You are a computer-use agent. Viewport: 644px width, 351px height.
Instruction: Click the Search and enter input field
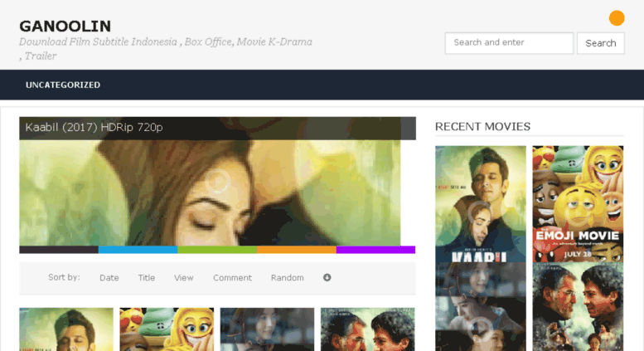(509, 43)
